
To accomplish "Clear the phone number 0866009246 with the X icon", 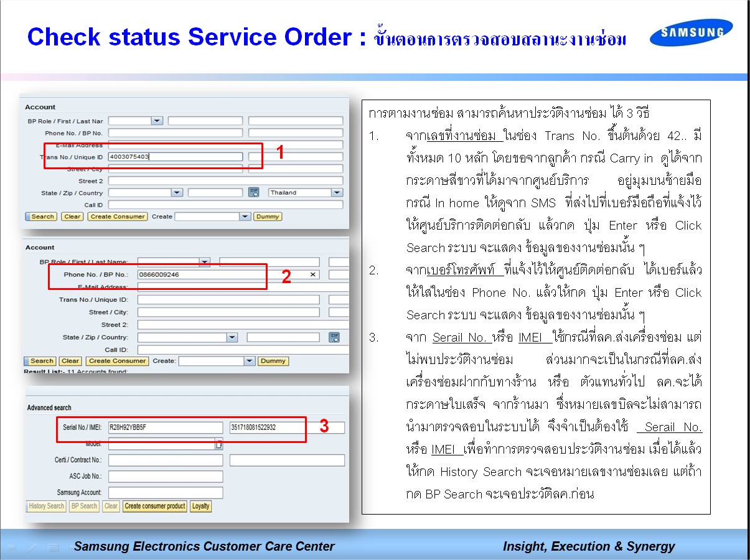I will [312, 274].
